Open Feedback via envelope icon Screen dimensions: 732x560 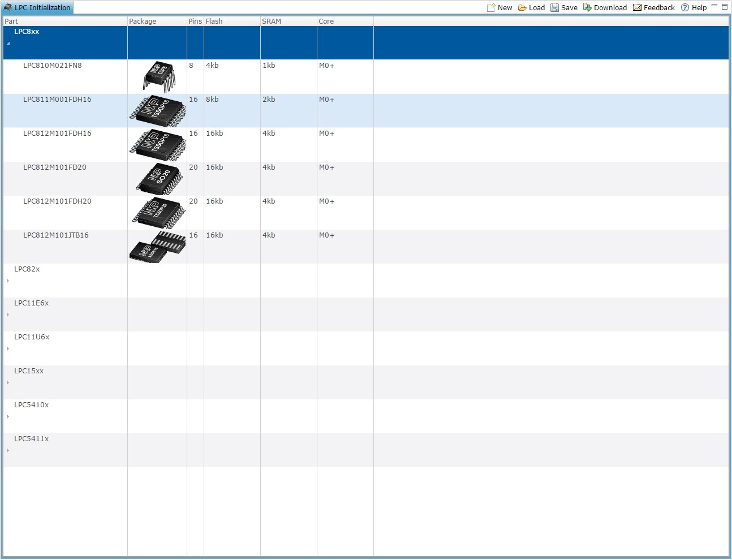pos(637,8)
